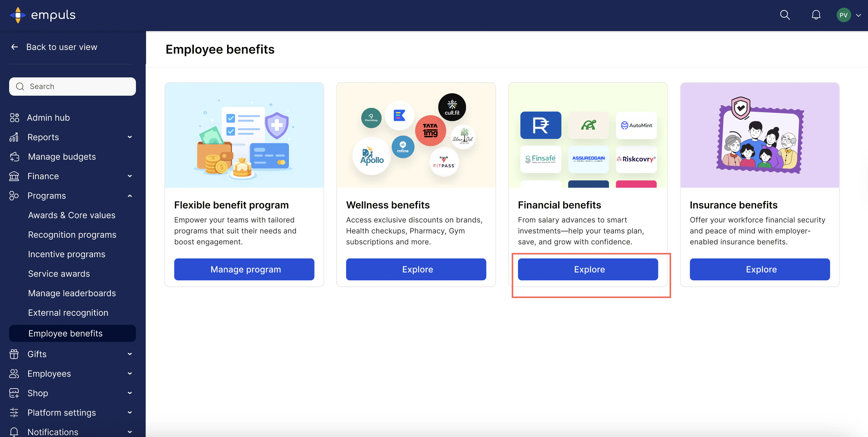Open search via top bar magnifier icon
The width and height of the screenshot is (868, 437).
[x=785, y=15]
